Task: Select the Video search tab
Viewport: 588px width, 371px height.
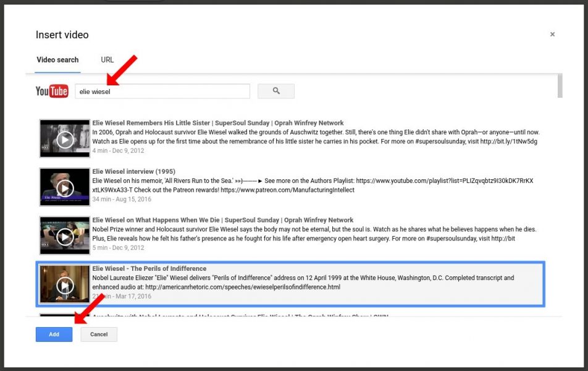Action: pos(57,60)
